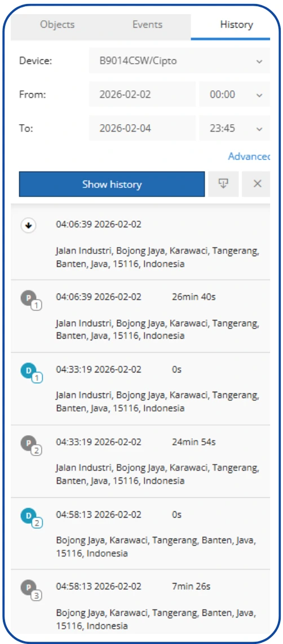The width and height of the screenshot is (283, 644).
Task: Select the parking duration 26min 40s
Action: coord(193,297)
